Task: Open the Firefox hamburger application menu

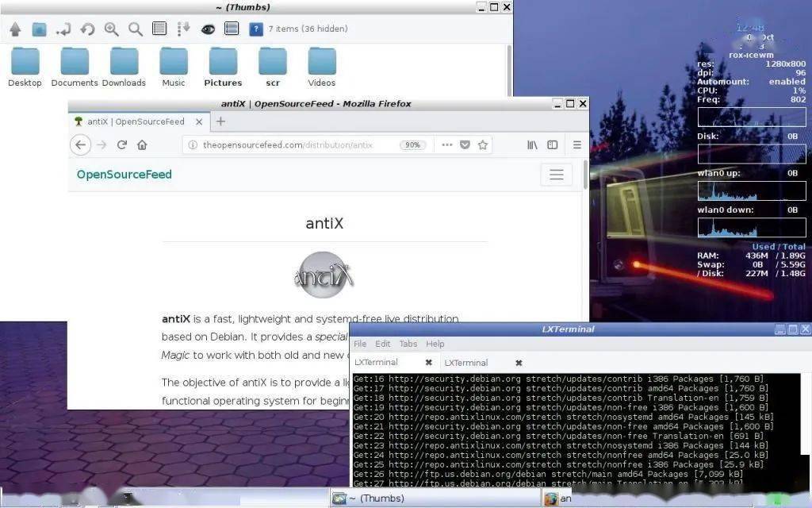Action: [x=577, y=145]
